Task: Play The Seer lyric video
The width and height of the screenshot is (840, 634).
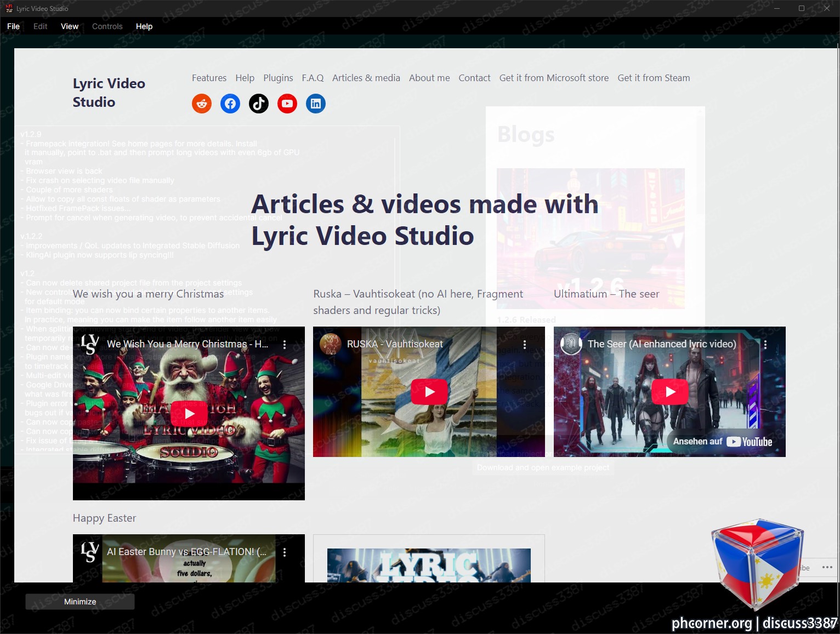Action: [x=669, y=392]
